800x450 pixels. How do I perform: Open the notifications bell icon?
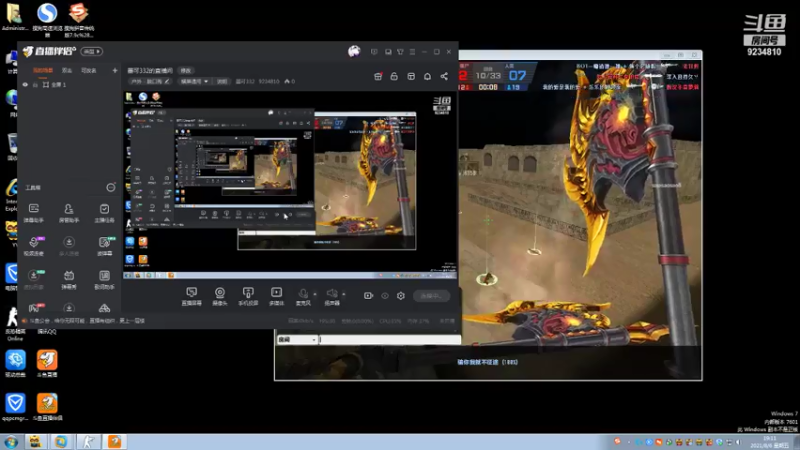coord(427,77)
